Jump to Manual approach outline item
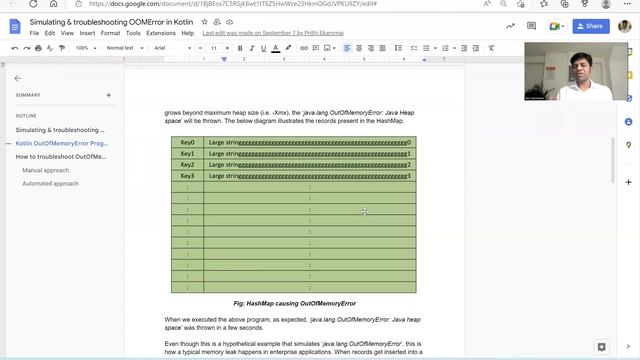The width and height of the screenshot is (640, 360). point(46,170)
